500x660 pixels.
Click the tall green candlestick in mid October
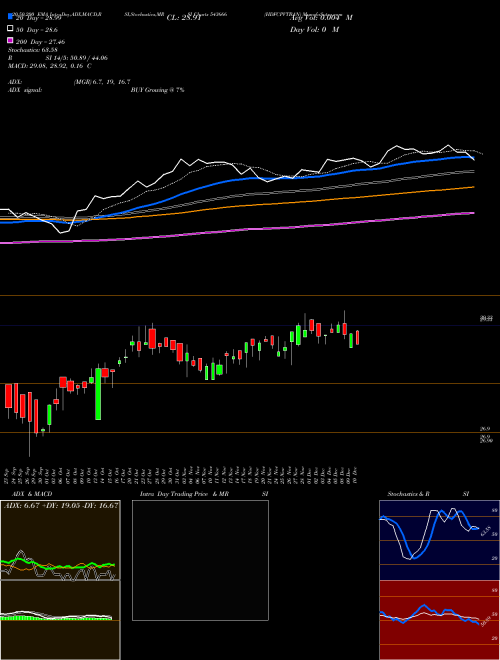(x=98, y=394)
